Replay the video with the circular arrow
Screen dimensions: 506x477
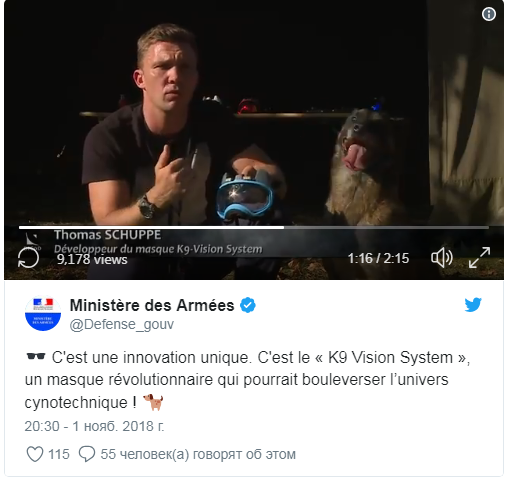click(x=28, y=258)
